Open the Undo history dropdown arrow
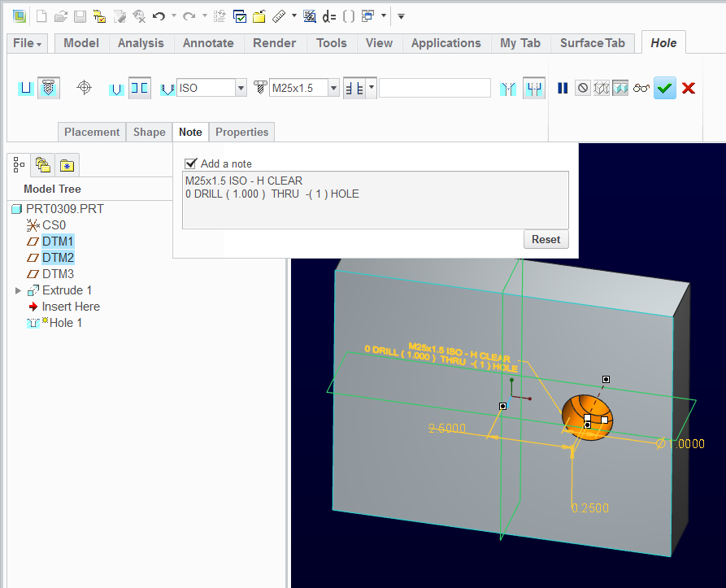726x588 pixels. 174,15
